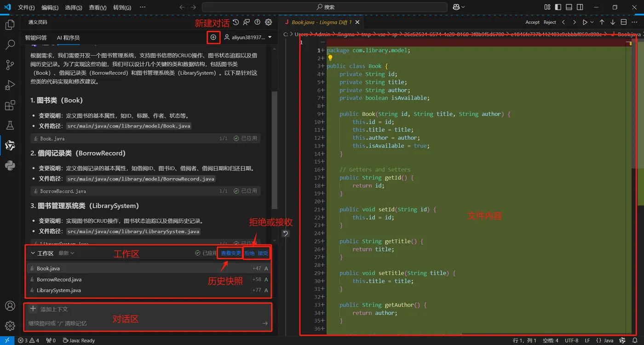Click 拒绝 to reject workspace changes

[x=250, y=253]
